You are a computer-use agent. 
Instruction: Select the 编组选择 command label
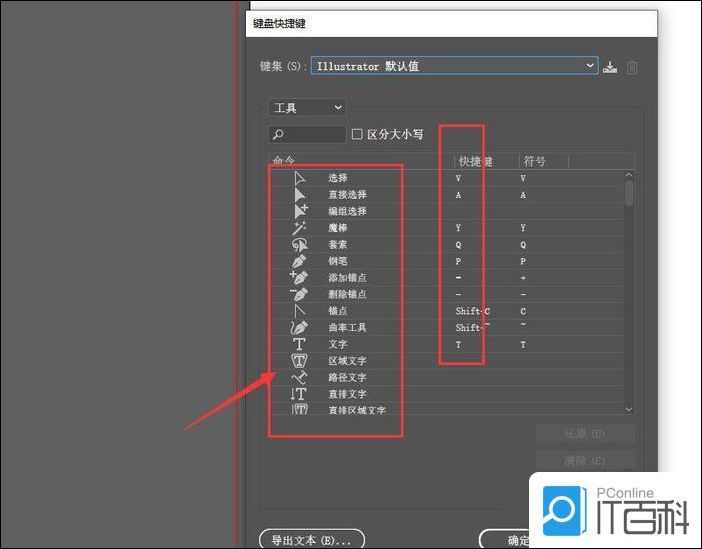point(347,211)
